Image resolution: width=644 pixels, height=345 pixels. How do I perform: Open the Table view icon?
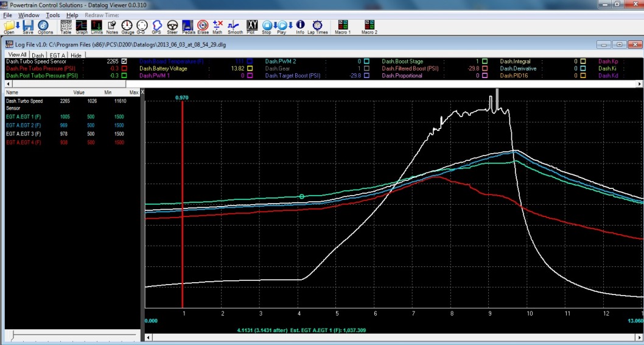[66, 26]
